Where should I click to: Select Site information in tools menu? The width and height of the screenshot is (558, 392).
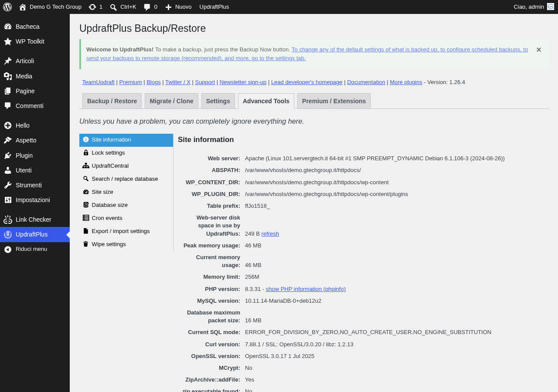pyautogui.click(x=126, y=140)
